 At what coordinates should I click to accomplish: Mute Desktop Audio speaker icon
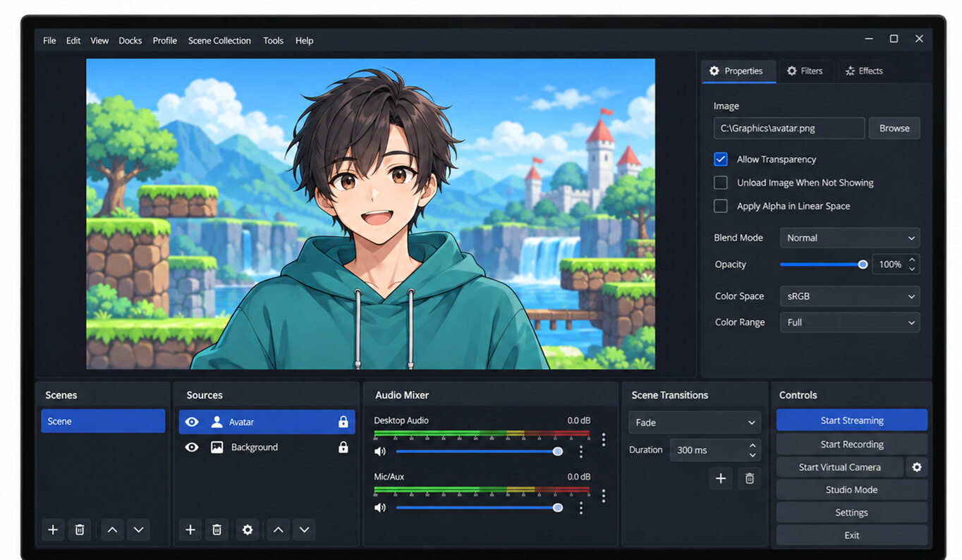[x=380, y=451]
